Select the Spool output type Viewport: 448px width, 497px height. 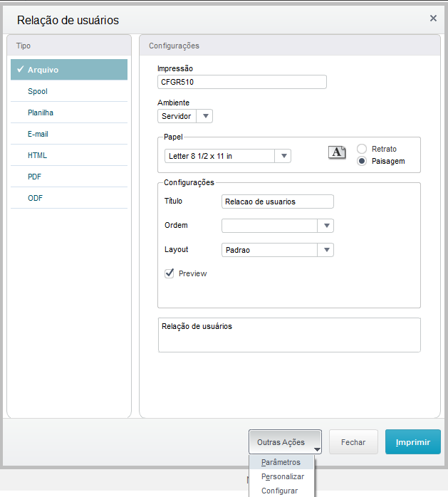(69, 91)
